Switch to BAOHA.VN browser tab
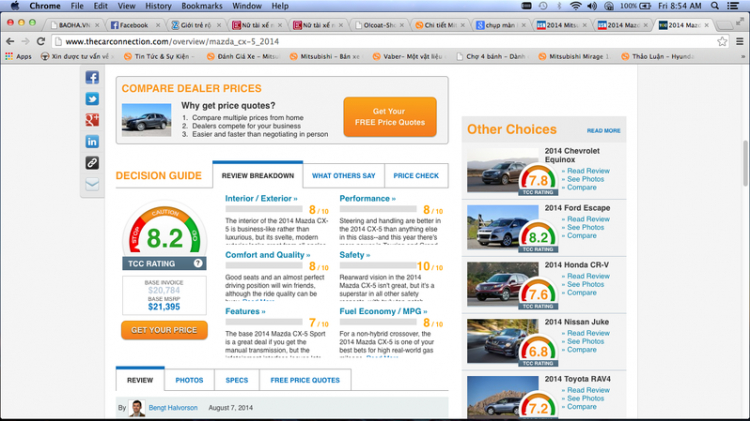 coord(74,25)
